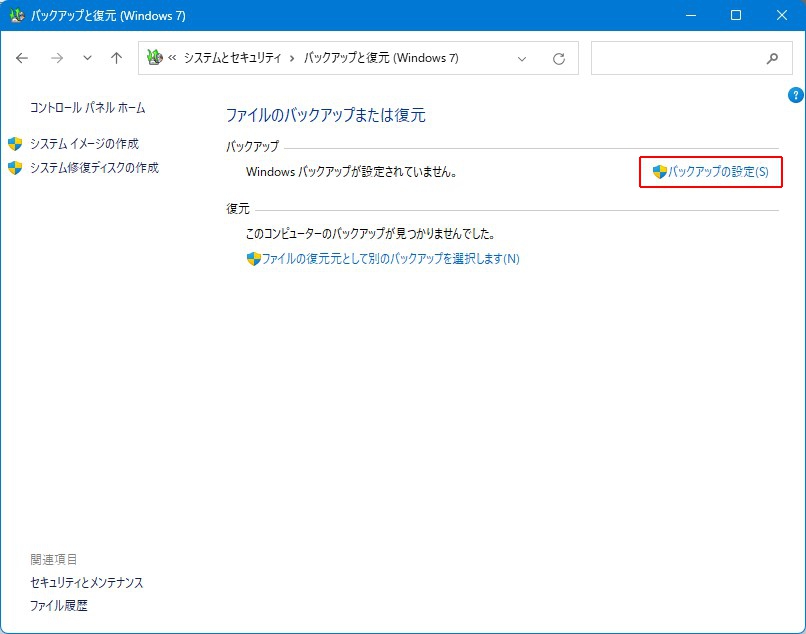Expand the address bar history dropdown
Screen dimensions: 806x634
point(522,58)
